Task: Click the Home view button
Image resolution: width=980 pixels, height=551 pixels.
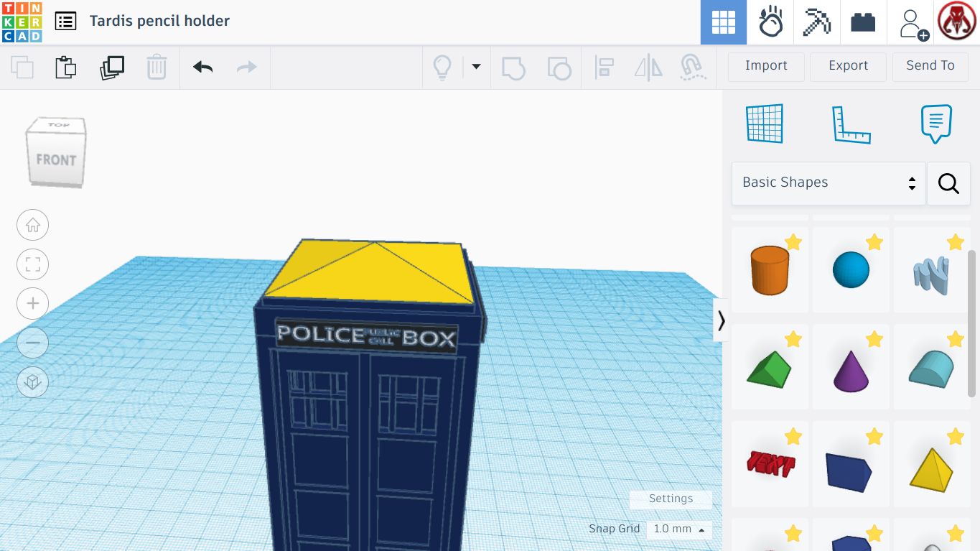Action: click(32, 226)
